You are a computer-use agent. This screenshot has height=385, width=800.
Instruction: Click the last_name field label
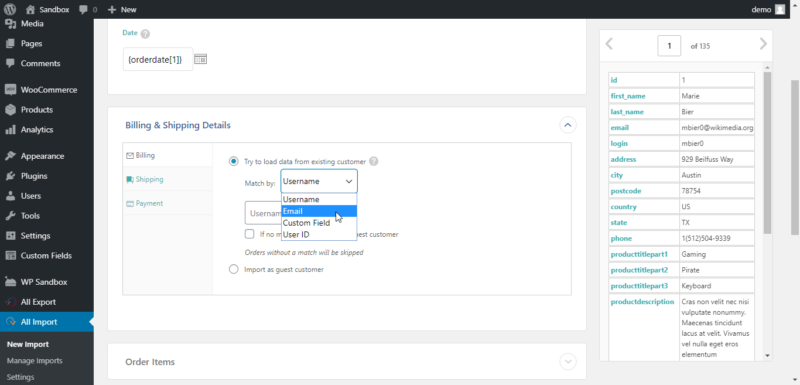pyautogui.click(x=627, y=112)
